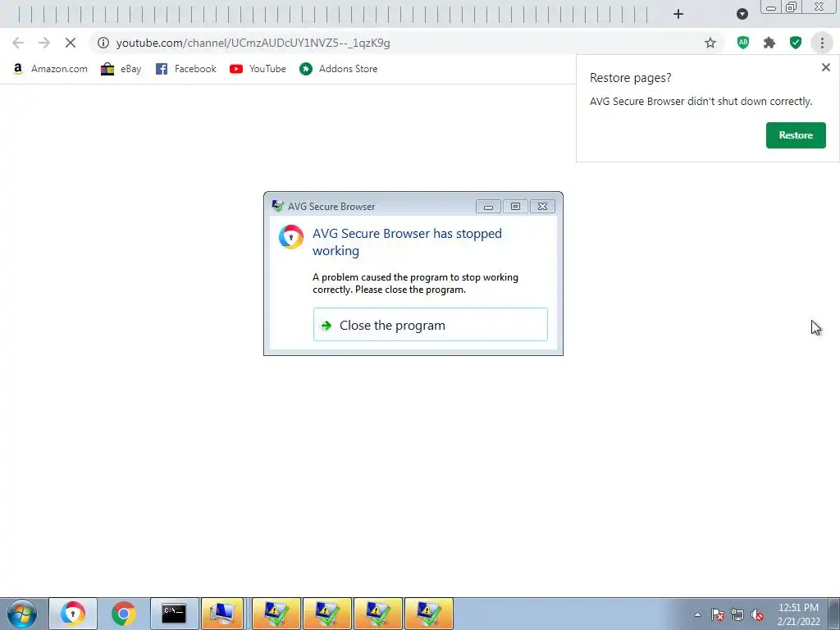Open the Amazon.com bookmark
The width and height of the screenshot is (840, 630).
pos(50,69)
